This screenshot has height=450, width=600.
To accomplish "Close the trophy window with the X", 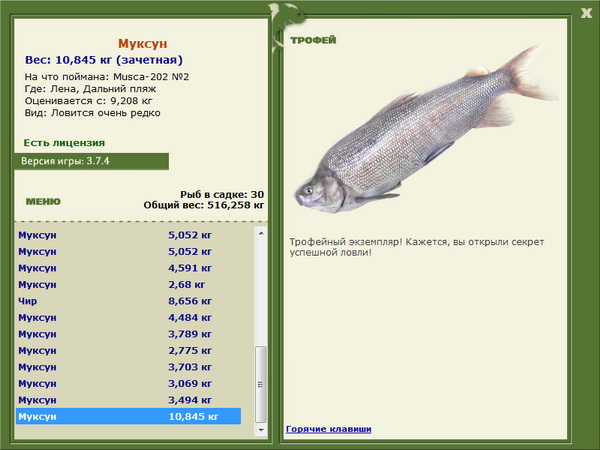I will point(586,13).
